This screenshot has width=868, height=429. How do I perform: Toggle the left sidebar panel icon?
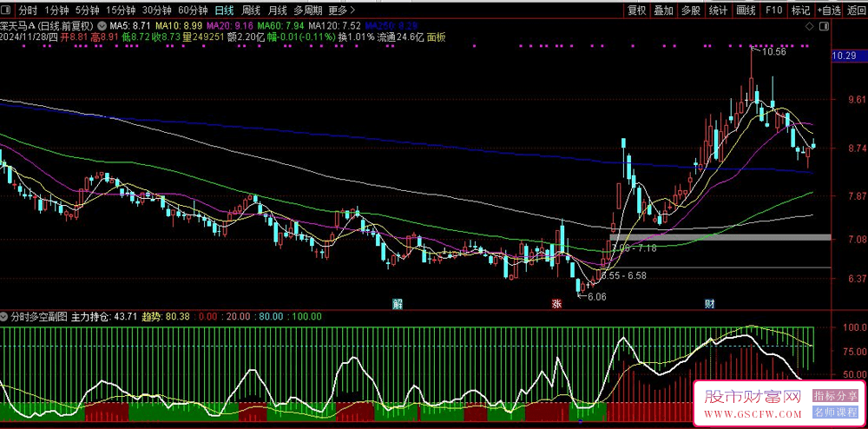point(7,10)
